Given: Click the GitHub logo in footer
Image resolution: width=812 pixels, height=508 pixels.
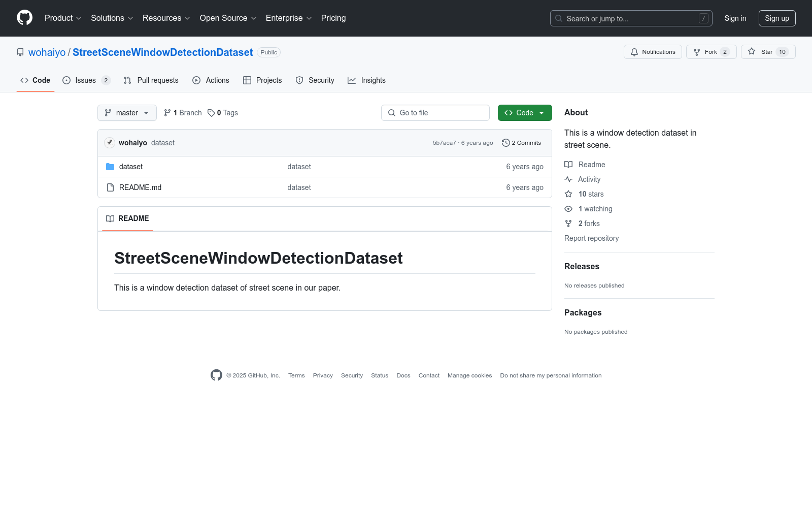Looking at the screenshot, I should point(216,375).
